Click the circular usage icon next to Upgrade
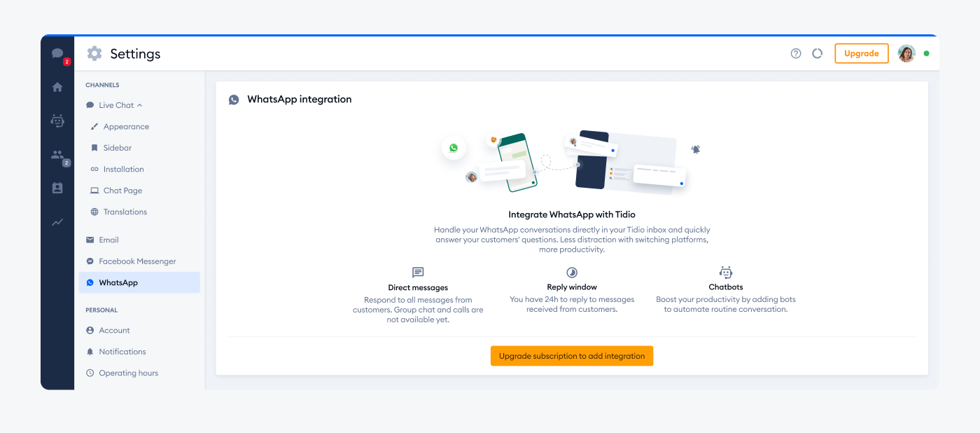 [817, 53]
